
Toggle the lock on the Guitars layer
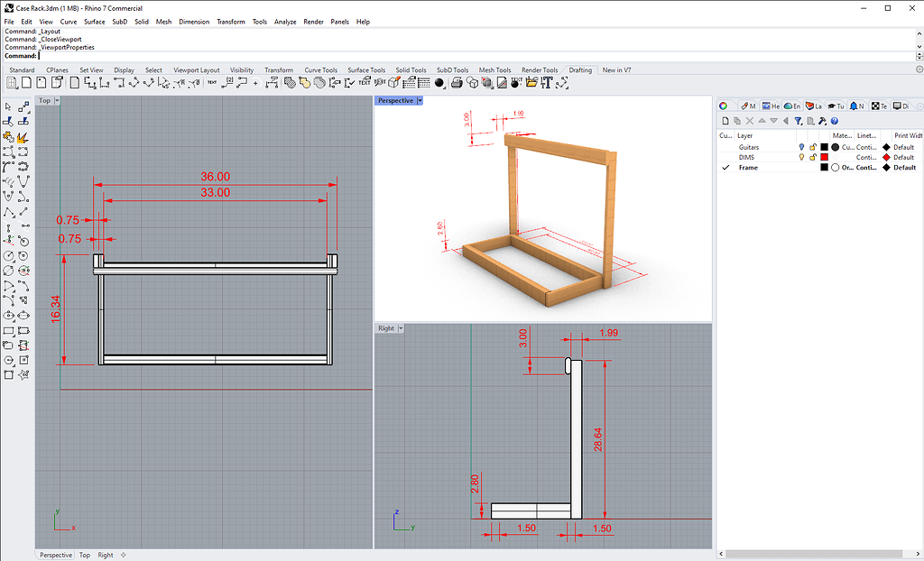(813, 147)
